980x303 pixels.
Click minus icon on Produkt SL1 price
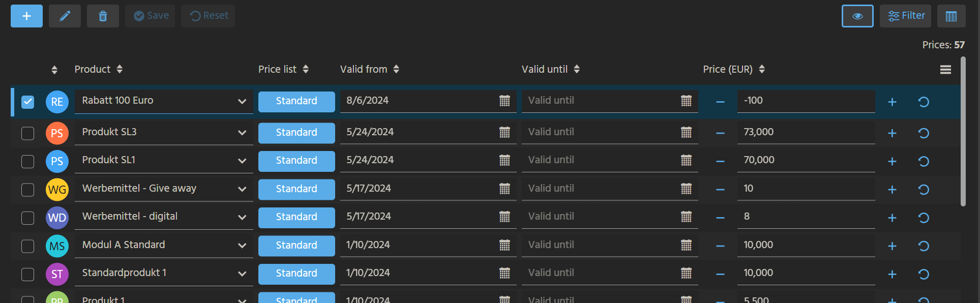(x=720, y=161)
